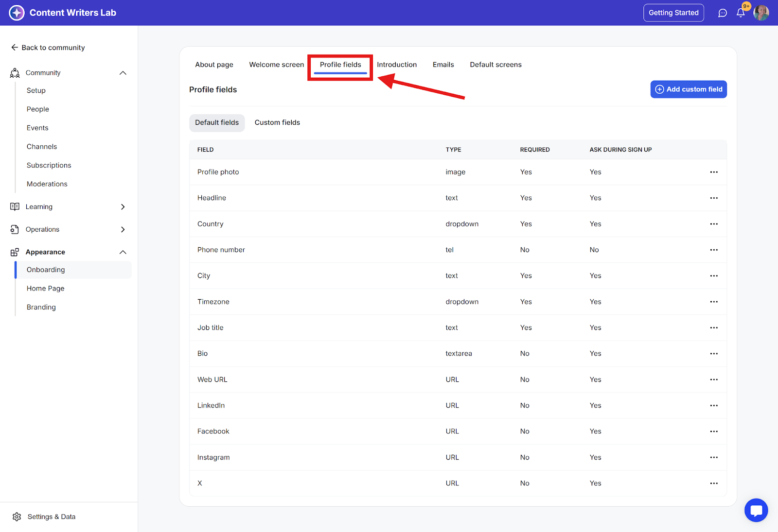Select Onboarding in the sidebar
The width and height of the screenshot is (778, 532).
pos(73,270)
